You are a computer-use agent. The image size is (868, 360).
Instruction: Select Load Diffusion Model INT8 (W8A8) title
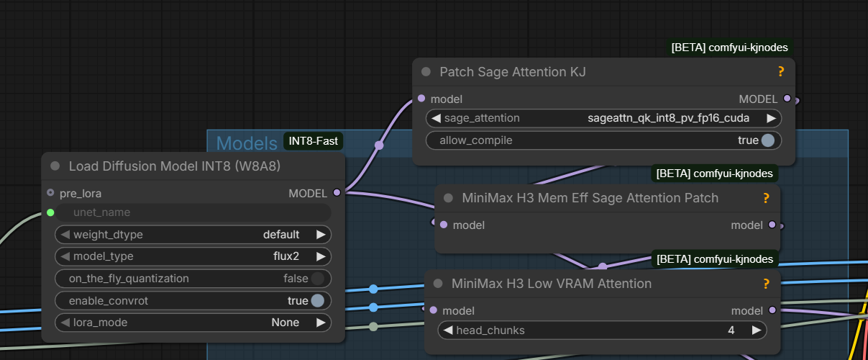[x=175, y=166]
